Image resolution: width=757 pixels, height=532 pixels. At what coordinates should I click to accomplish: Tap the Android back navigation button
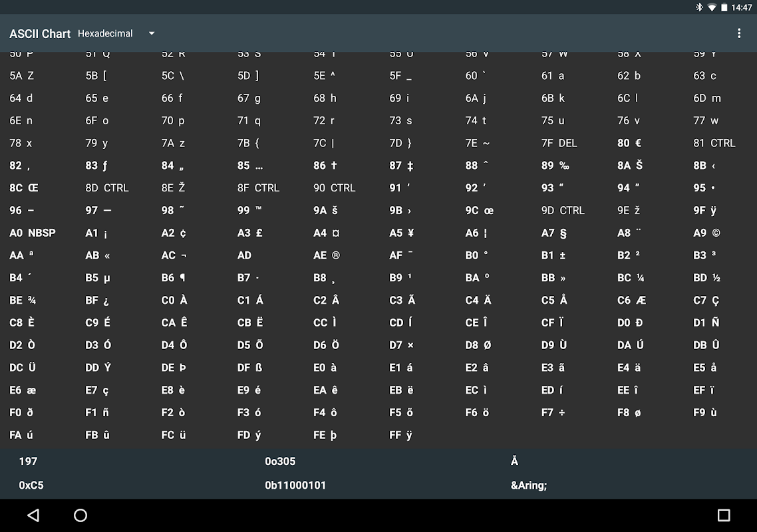coord(33,515)
